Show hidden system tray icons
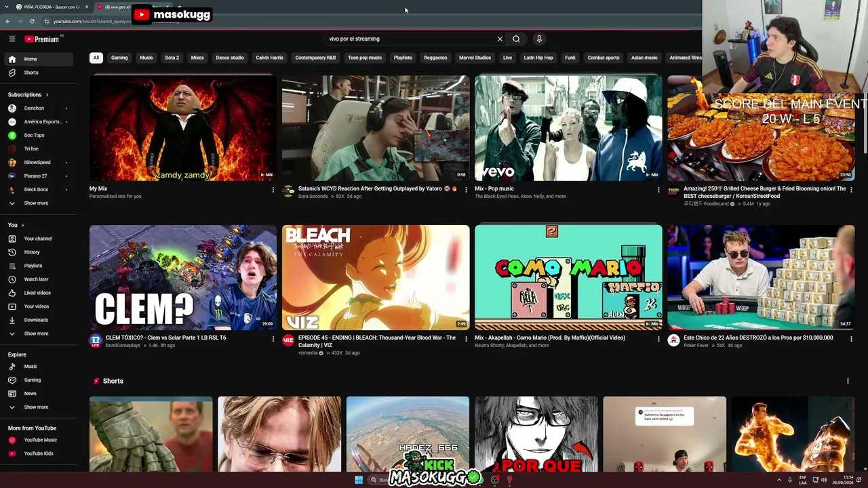This screenshot has height=488, width=868. click(778, 480)
